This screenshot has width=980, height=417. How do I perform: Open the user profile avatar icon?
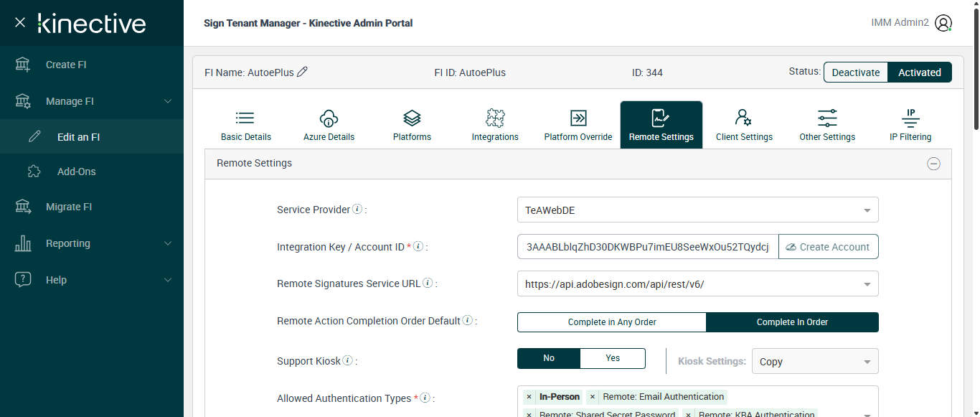943,23
